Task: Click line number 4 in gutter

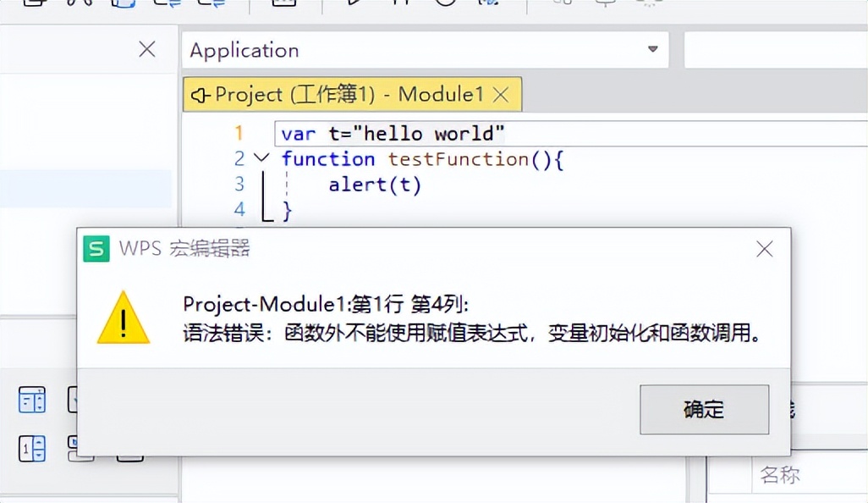Action: tap(239, 209)
